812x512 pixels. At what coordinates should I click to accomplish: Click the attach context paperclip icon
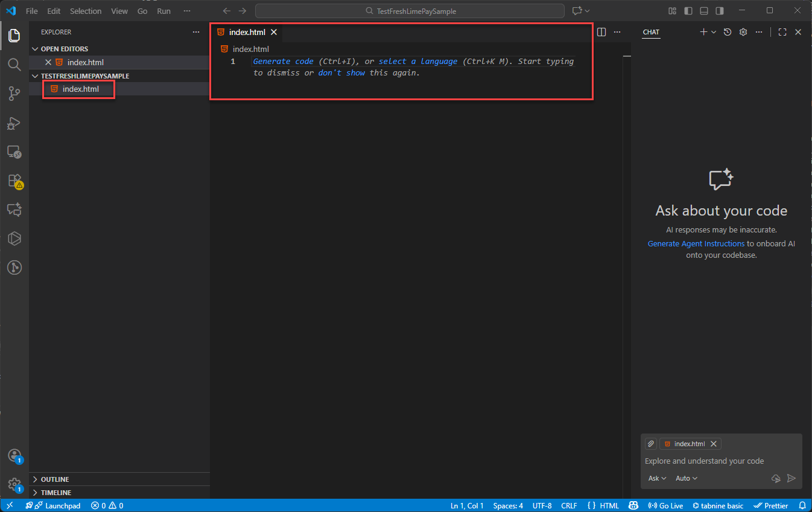click(651, 444)
